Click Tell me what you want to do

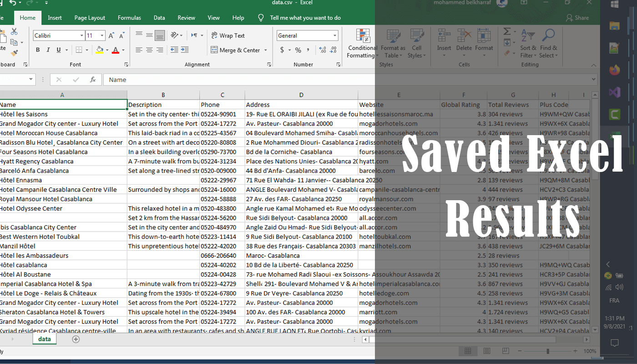305,18
